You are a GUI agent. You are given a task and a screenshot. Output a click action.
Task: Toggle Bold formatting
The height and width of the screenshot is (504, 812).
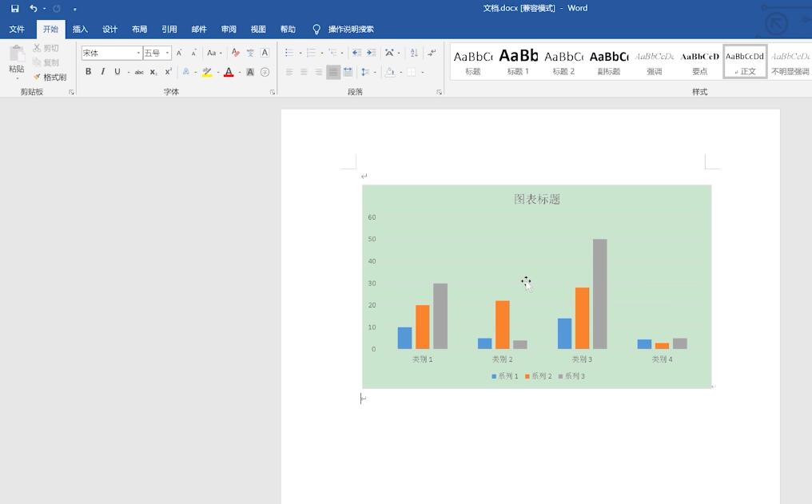[88, 72]
